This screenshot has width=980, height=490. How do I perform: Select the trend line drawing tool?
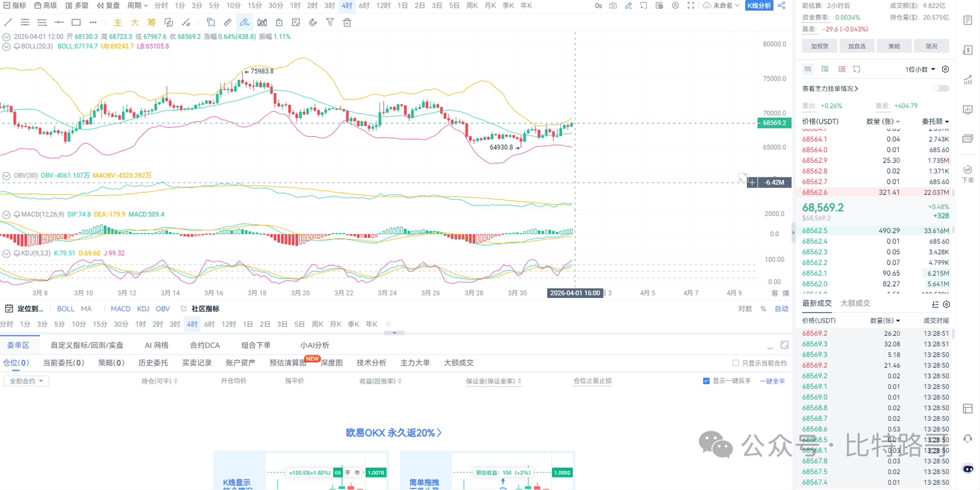[x=8, y=22]
